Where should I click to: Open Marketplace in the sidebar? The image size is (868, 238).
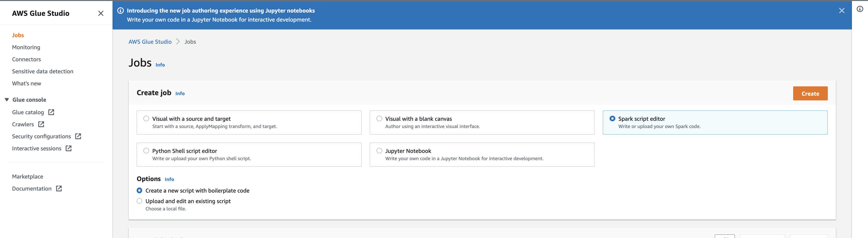click(28, 176)
